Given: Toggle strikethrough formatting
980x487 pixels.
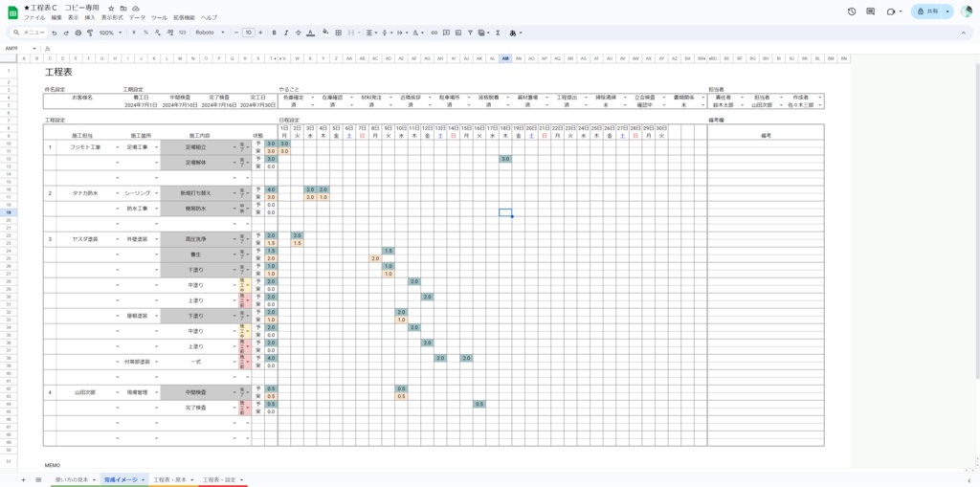Looking at the screenshot, I should point(298,33).
